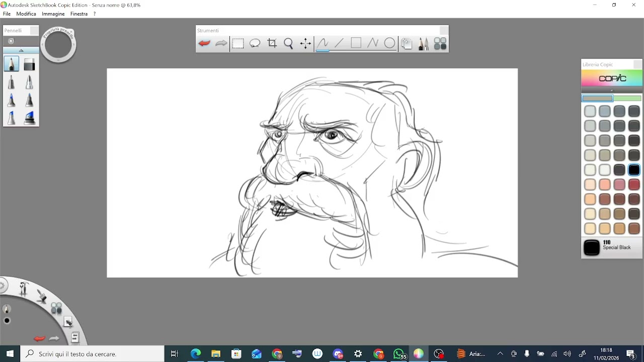
Task: Open the File menu
Action: [x=7, y=14]
